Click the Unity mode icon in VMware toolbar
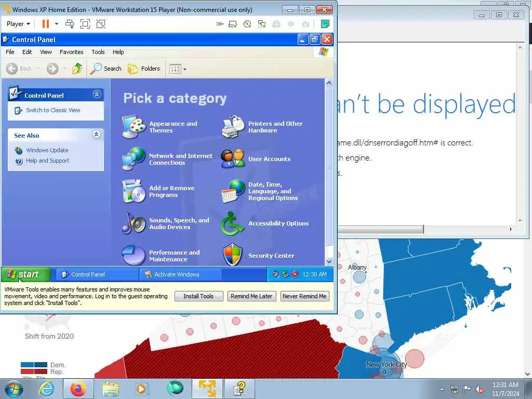 (101, 24)
